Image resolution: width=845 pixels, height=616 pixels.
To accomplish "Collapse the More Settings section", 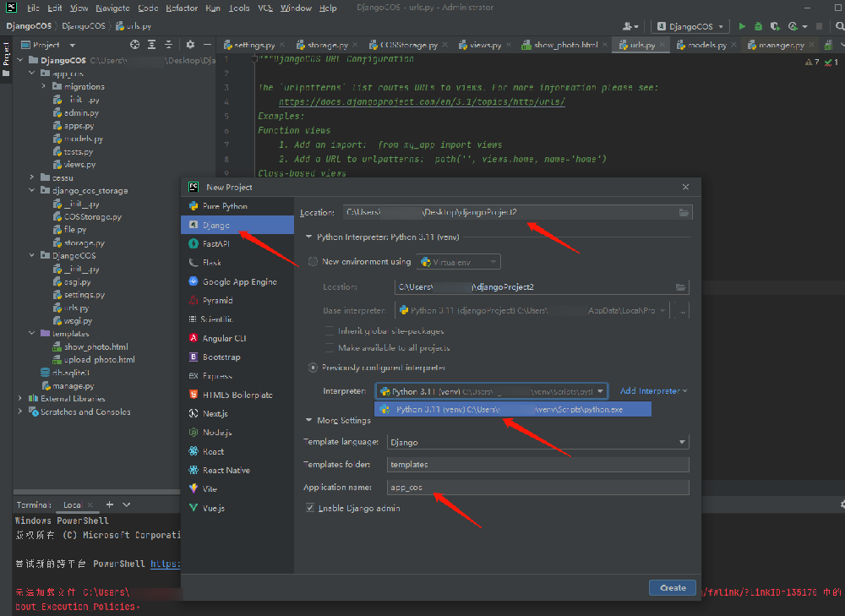I will pyautogui.click(x=308, y=421).
